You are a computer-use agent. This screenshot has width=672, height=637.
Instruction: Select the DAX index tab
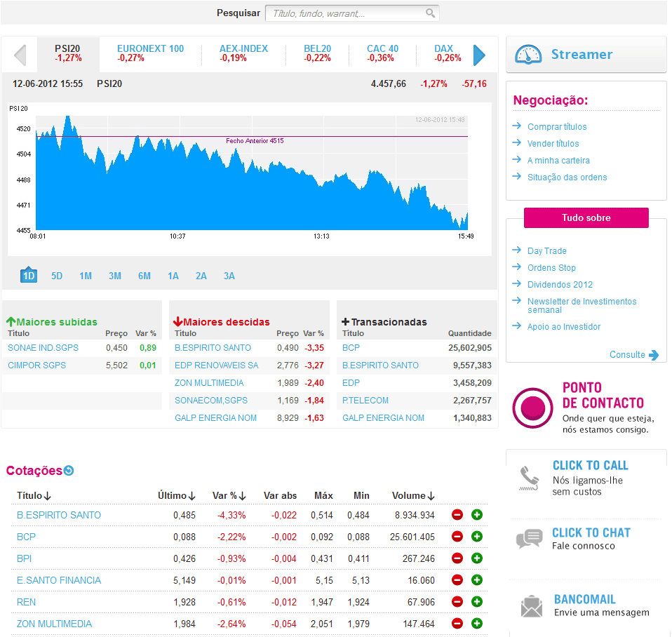pyautogui.click(x=448, y=53)
